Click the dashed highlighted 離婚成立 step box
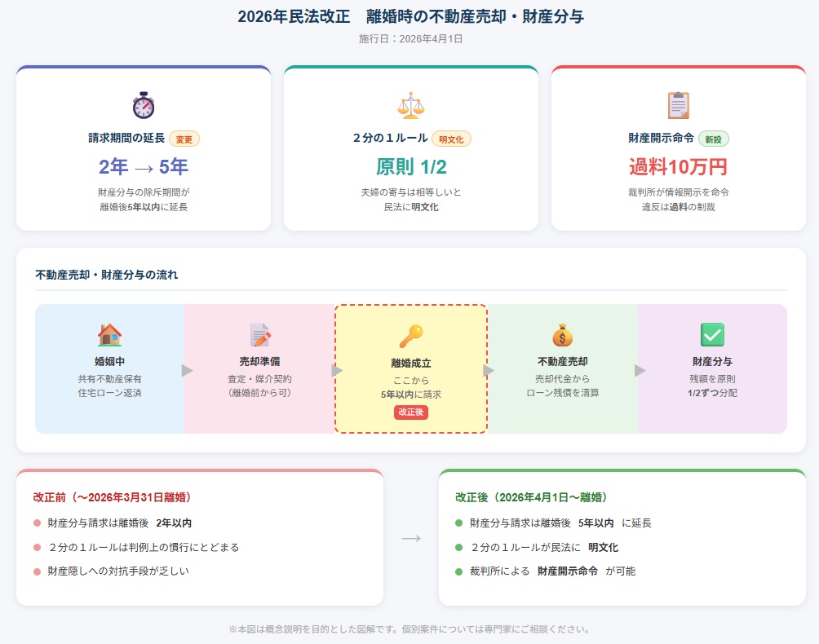The image size is (819, 644). click(x=410, y=368)
